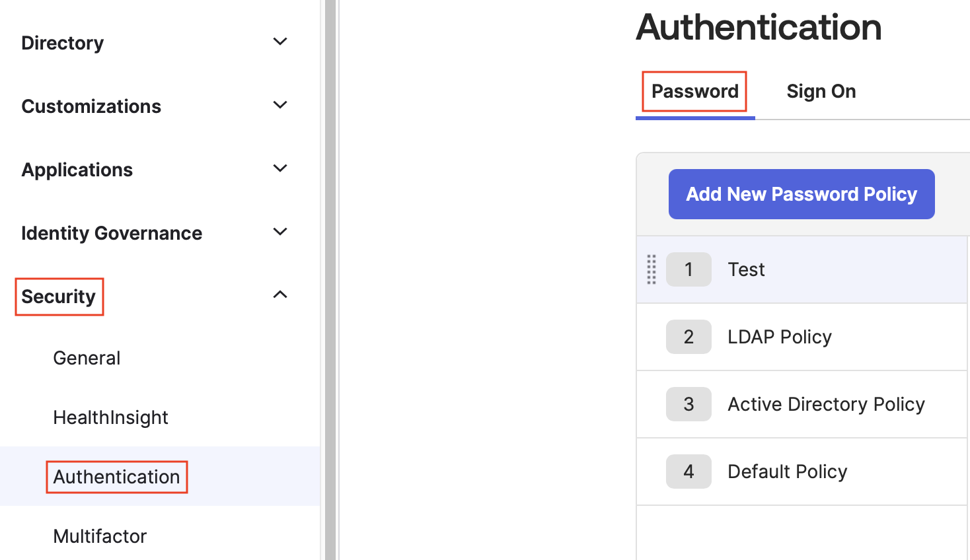
Task: Click the drag handle beside Test policy
Action: (x=652, y=269)
